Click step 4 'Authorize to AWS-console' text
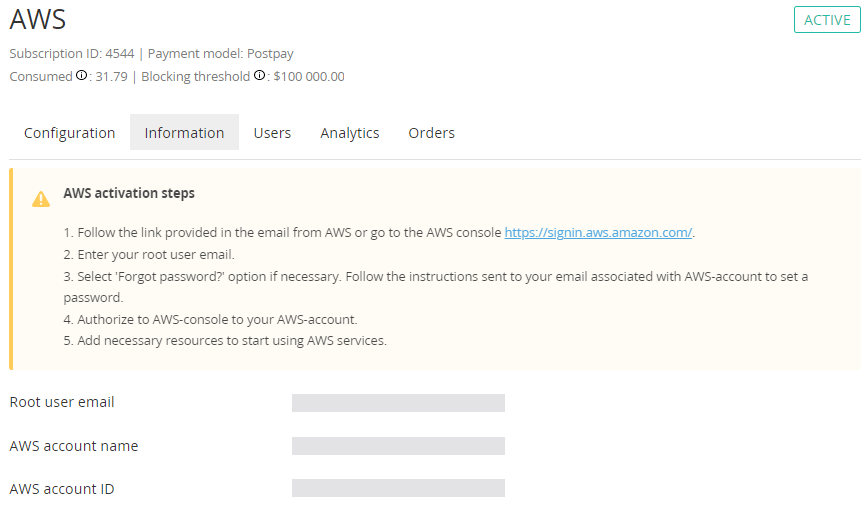The height and width of the screenshot is (509, 867). pyautogui.click(x=211, y=319)
